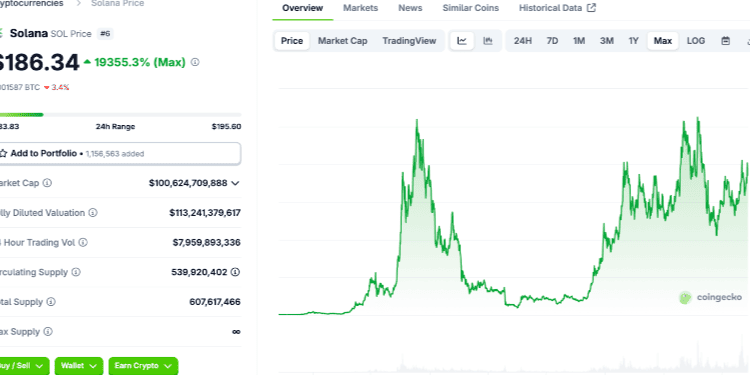This screenshot has height=375, width=750.
Task: Open the Overview tab
Action: click(x=302, y=8)
